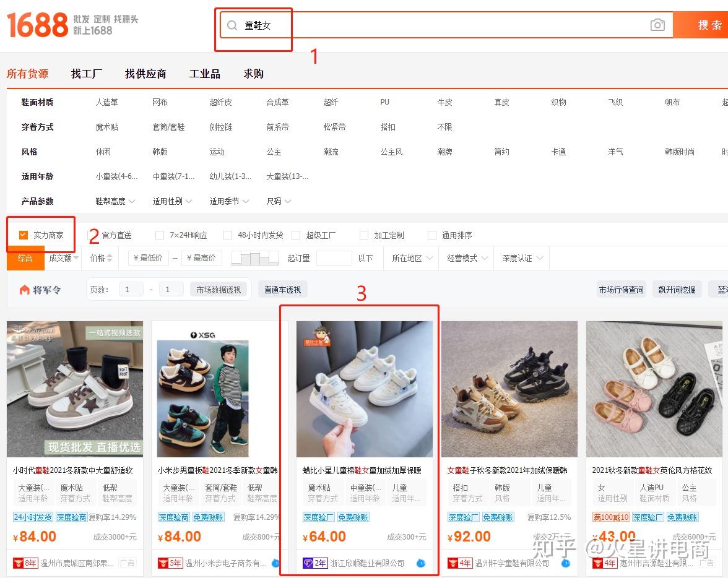Open the 适用性别 dropdown
Viewport: 728px width, 578px height.
coord(172,201)
